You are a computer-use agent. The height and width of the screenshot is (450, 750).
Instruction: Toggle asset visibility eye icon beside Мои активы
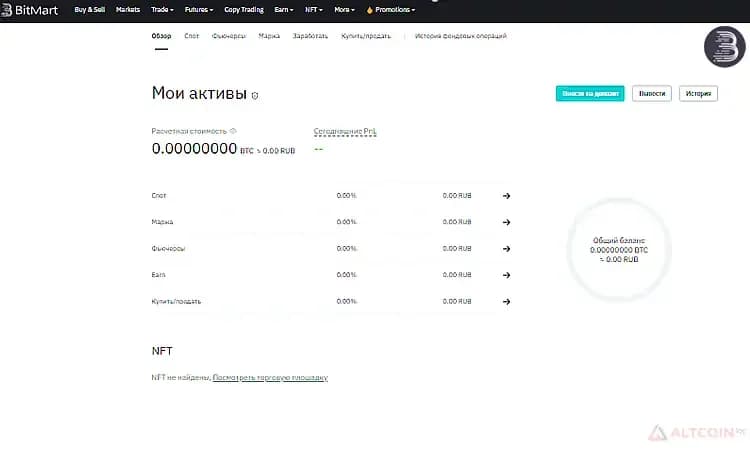click(255, 96)
